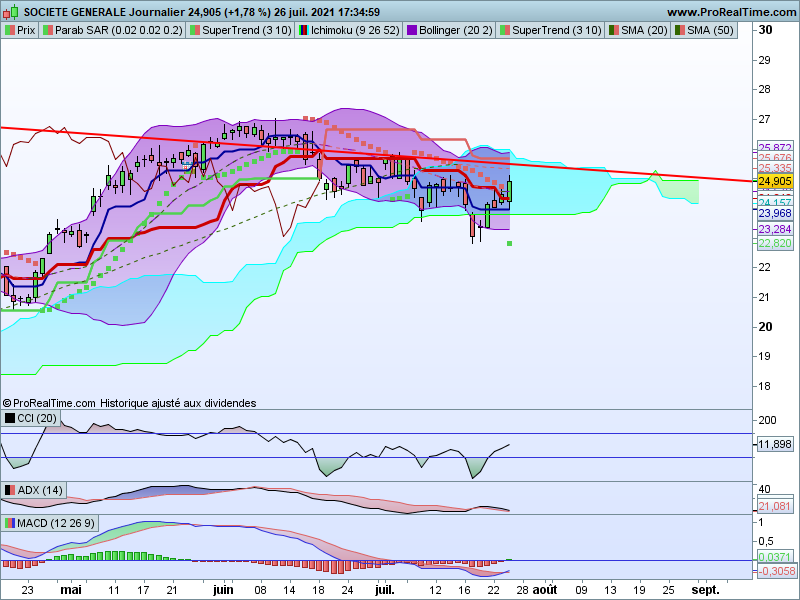Image resolution: width=800 pixels, height=600 pixels.
Task: Click the Parab SAR legend color icon
Action: pos(47,31)
